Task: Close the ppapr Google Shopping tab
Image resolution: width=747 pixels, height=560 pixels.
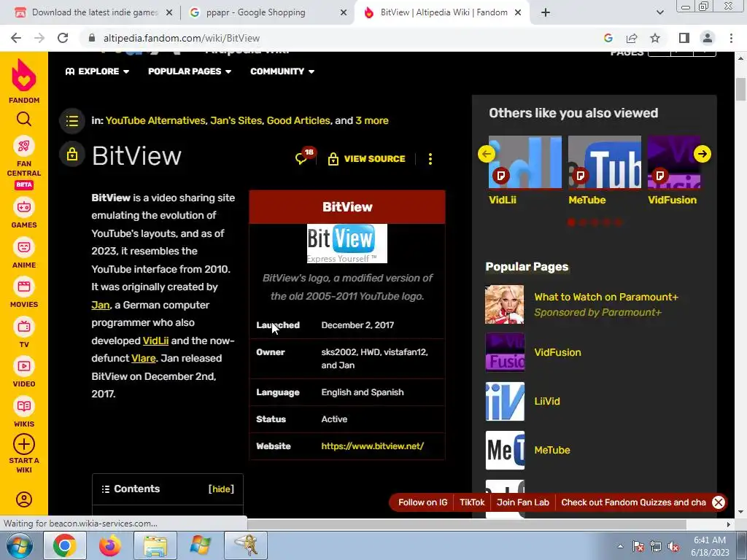Action: [344, 13]
